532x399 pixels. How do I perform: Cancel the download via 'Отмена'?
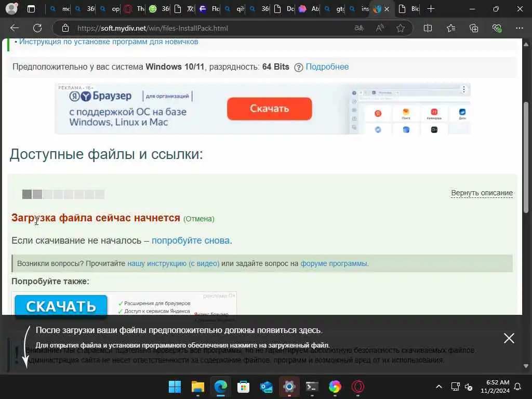point(199,219)
